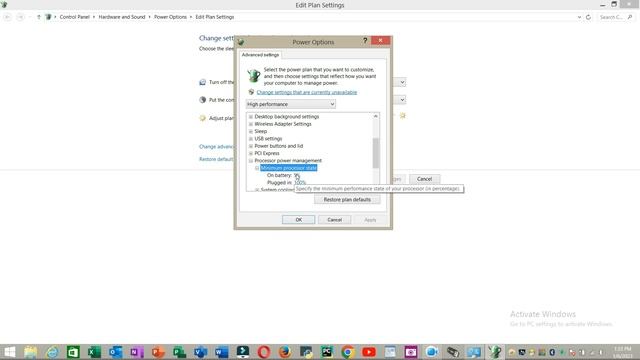Open YouTube from the taskbar

369,352
